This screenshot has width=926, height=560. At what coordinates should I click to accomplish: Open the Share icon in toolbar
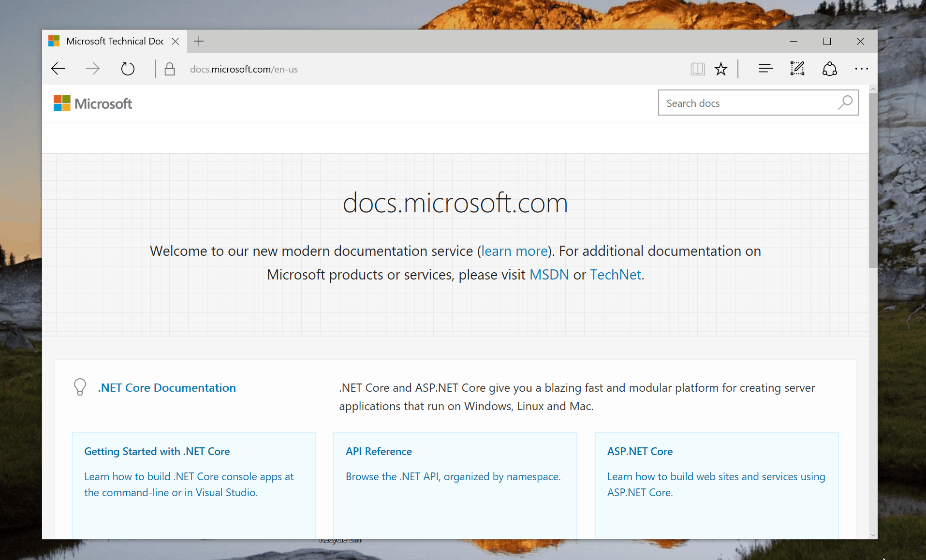coord(830,69)
